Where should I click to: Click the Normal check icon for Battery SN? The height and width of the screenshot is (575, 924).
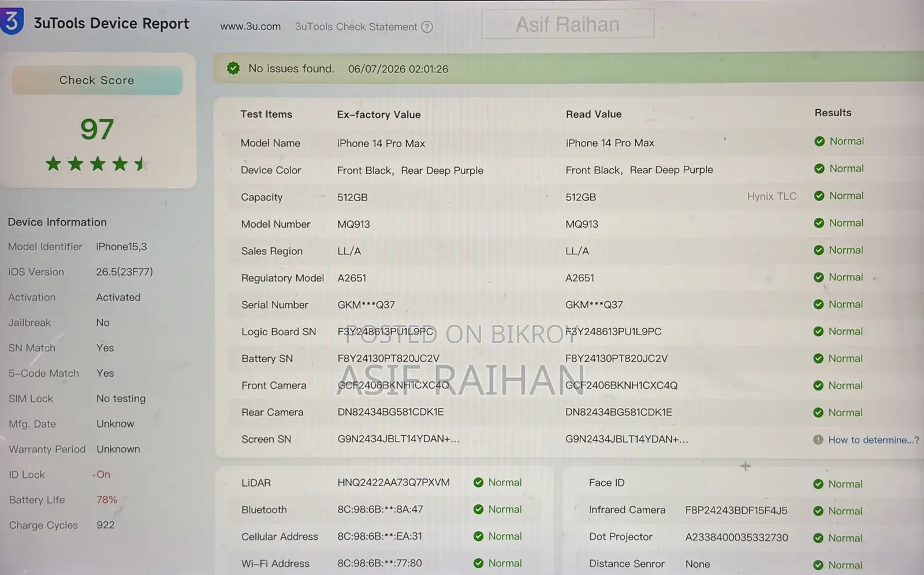coord(818,359)
